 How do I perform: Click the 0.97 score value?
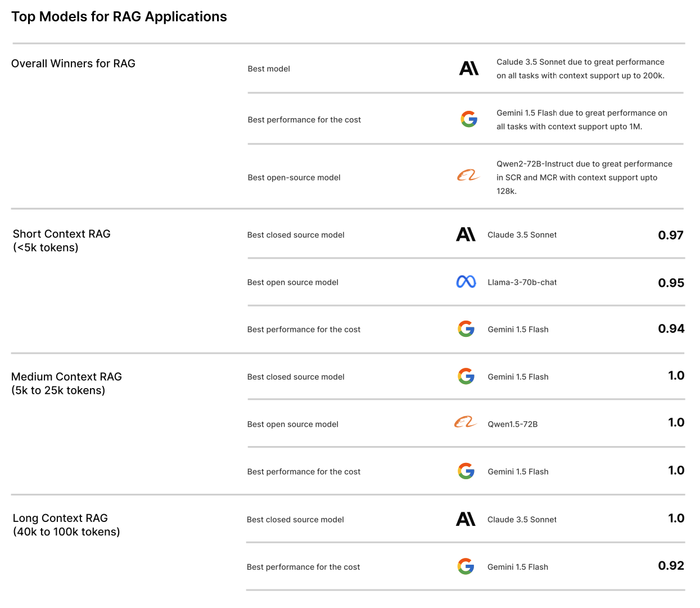[671, 235]
